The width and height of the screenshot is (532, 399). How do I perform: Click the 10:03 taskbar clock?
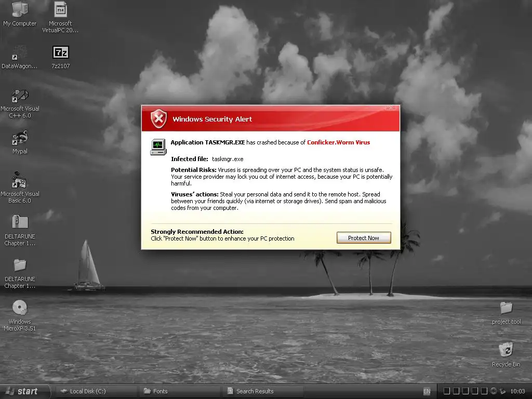518,391
